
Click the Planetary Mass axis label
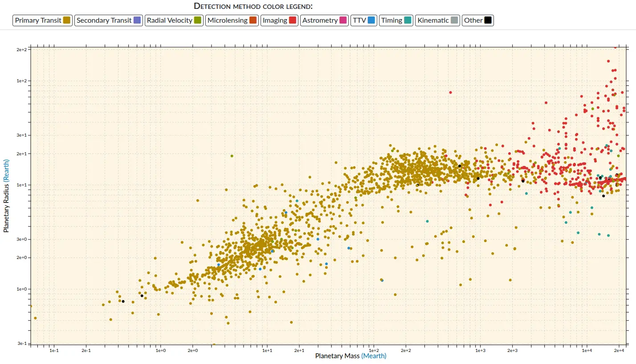tap(337, 356)
